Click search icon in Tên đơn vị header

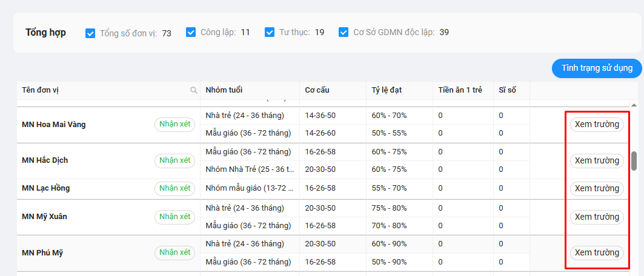pos(194,90)
